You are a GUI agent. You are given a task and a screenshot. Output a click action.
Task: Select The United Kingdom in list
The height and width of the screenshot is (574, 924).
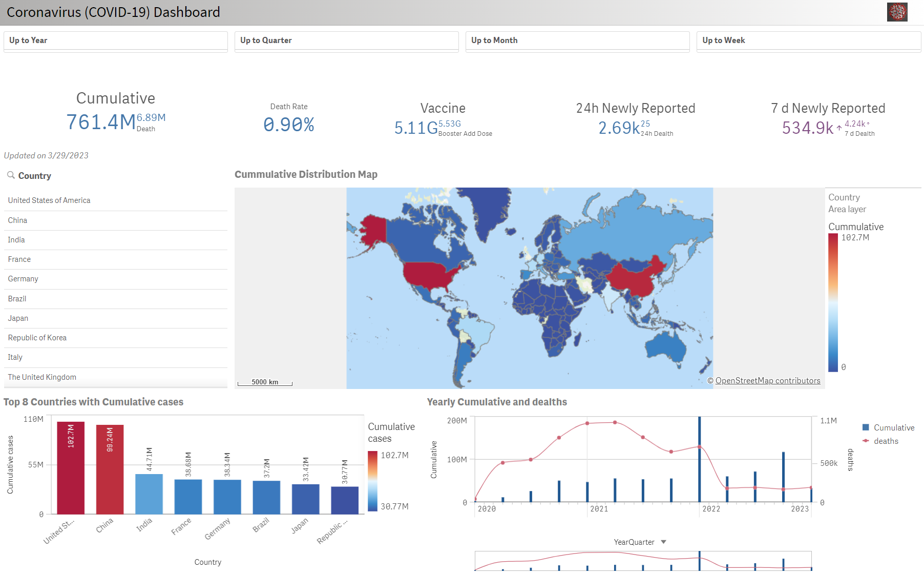(x=116, y=377)
